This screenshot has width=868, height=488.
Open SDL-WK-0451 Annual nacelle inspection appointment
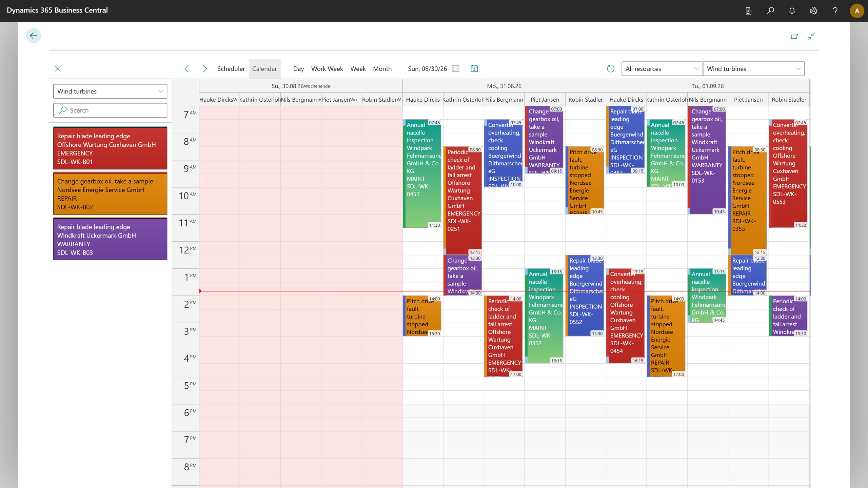422,174
